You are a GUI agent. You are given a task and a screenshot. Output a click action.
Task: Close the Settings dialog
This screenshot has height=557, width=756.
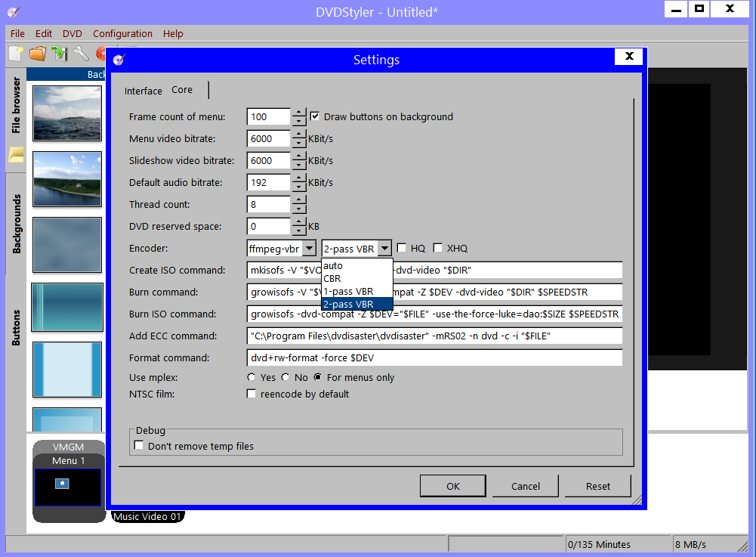(x=628, y=56)
